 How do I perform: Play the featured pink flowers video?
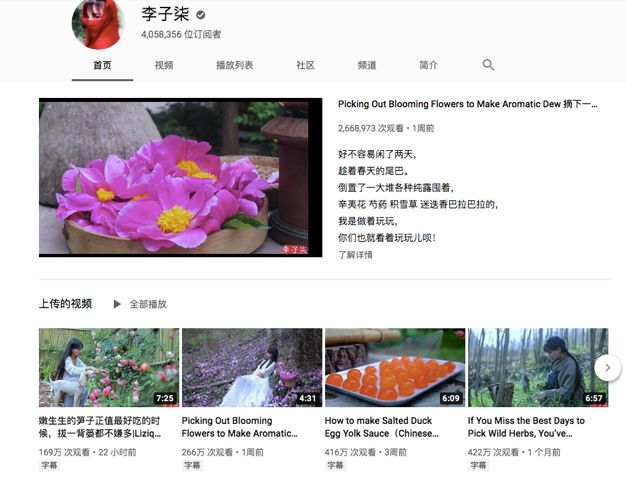click(x=180, y=177)
